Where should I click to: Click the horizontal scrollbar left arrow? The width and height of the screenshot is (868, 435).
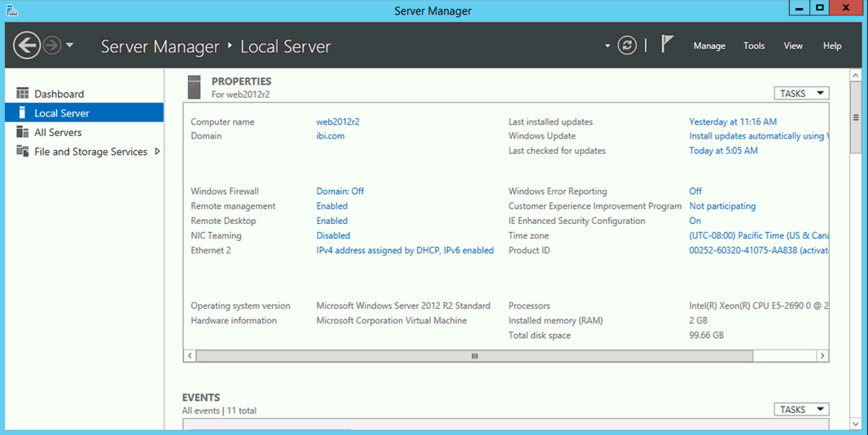[x=190, y=356]
